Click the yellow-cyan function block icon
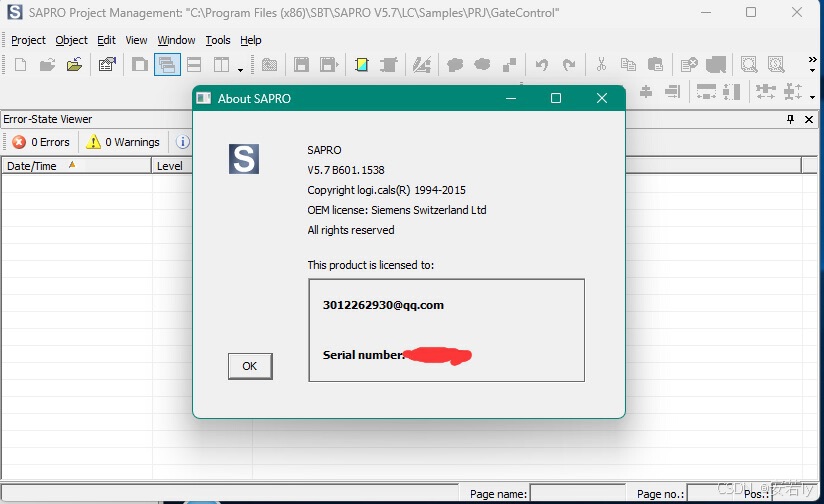 point(362,65)
